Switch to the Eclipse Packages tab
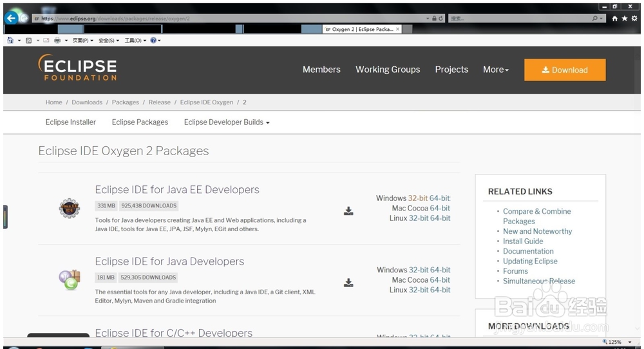This screenshot has height=349, width=644. [x=140, y=122]
